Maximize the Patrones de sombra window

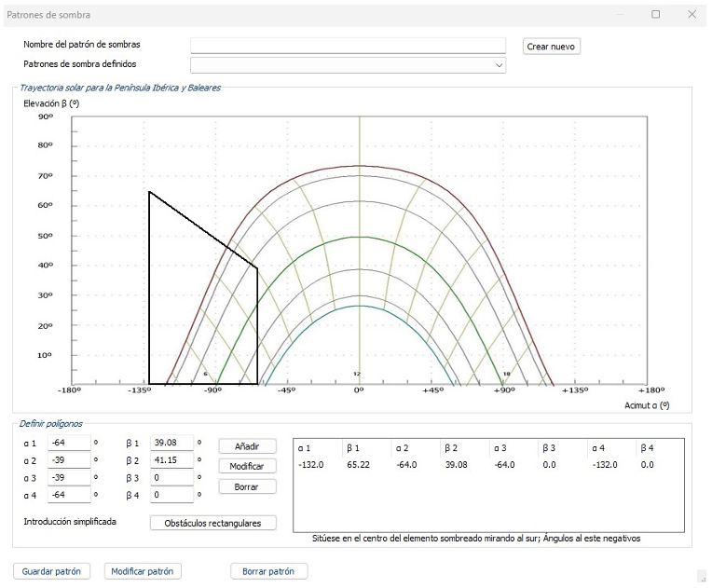pos(655,14)
